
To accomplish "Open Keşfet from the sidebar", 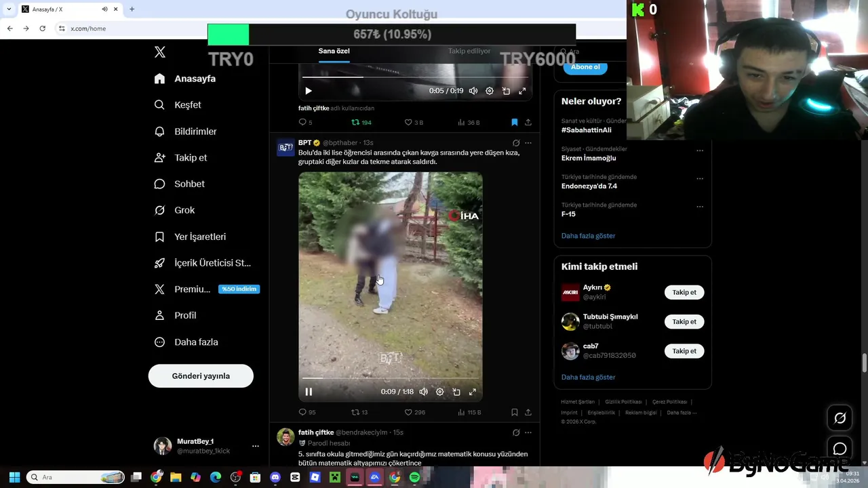I will (178, 105).
